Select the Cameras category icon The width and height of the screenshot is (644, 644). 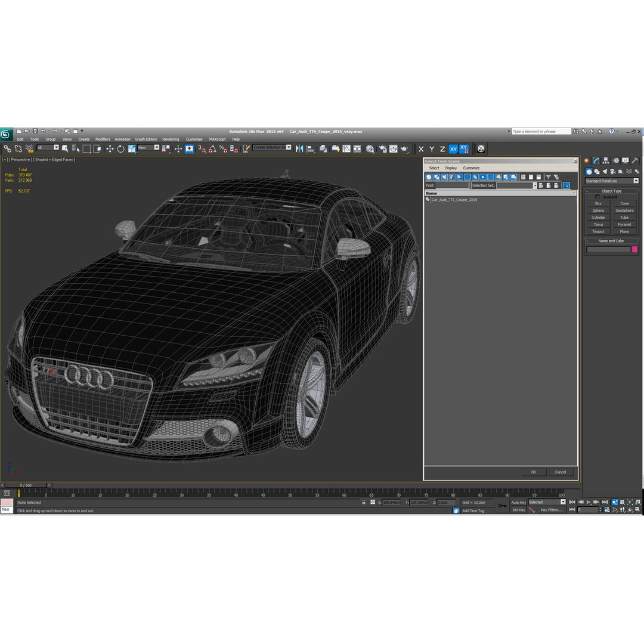613,172
